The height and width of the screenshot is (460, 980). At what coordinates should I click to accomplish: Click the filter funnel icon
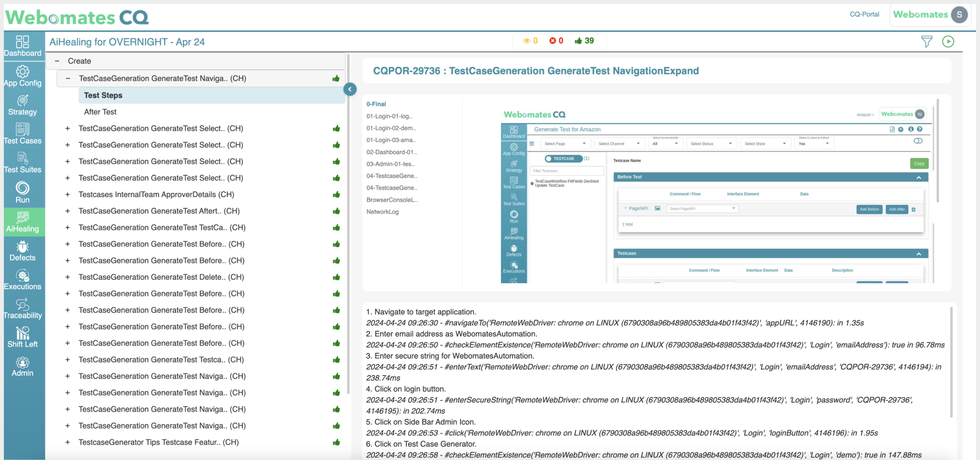coord(927,42)
